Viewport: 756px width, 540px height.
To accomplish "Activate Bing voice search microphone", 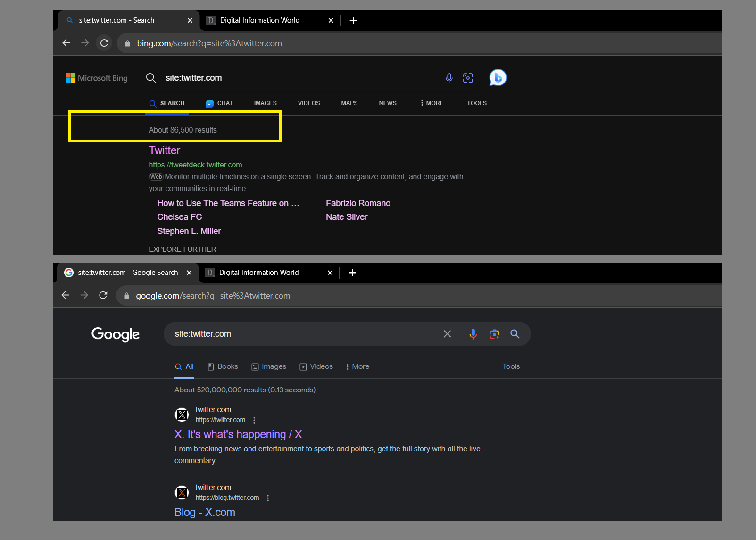I will point(449,78).
